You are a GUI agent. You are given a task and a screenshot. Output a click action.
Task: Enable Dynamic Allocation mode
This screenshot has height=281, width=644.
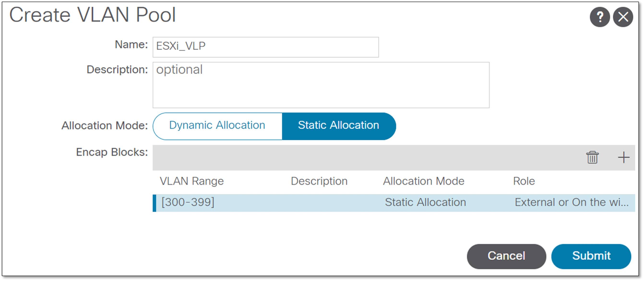point(217,125)
